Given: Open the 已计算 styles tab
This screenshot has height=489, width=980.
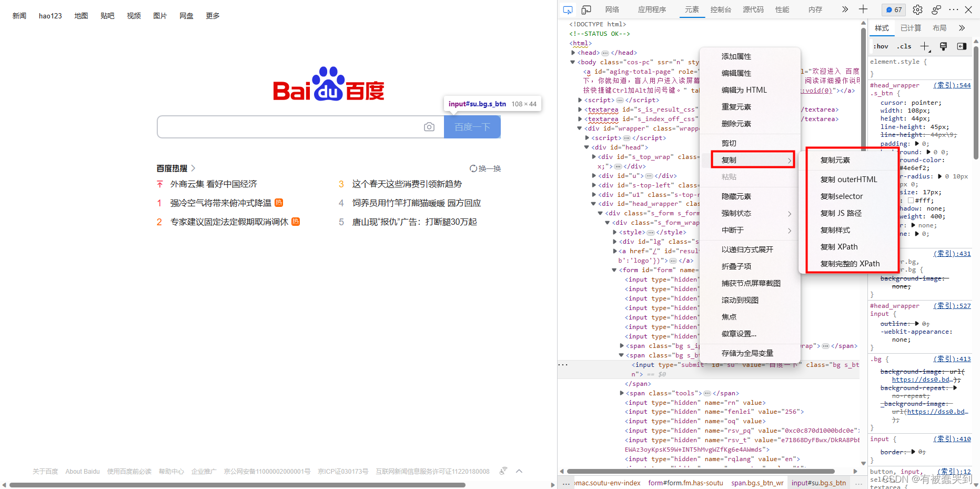Looking at the screenshot, I should click(x=911, y=28).
